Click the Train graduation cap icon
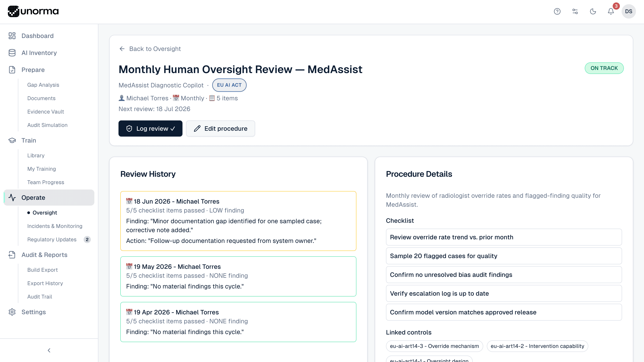This screenshot has width=644, height=362. tap(12, 140)
